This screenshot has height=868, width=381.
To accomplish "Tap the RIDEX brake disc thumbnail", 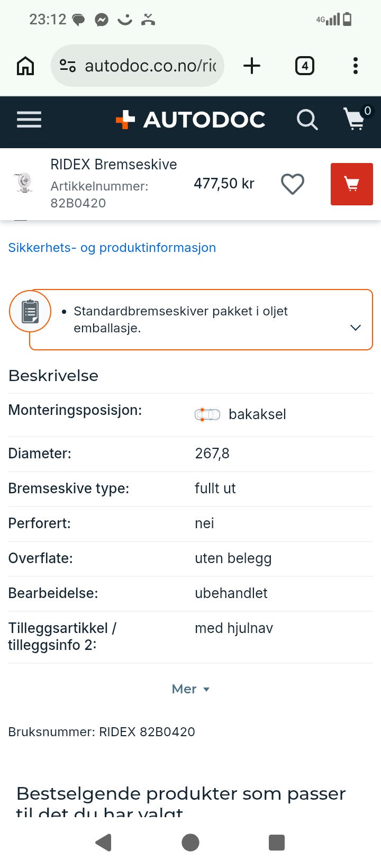I will pyautogui.click(x=24, y=183).
